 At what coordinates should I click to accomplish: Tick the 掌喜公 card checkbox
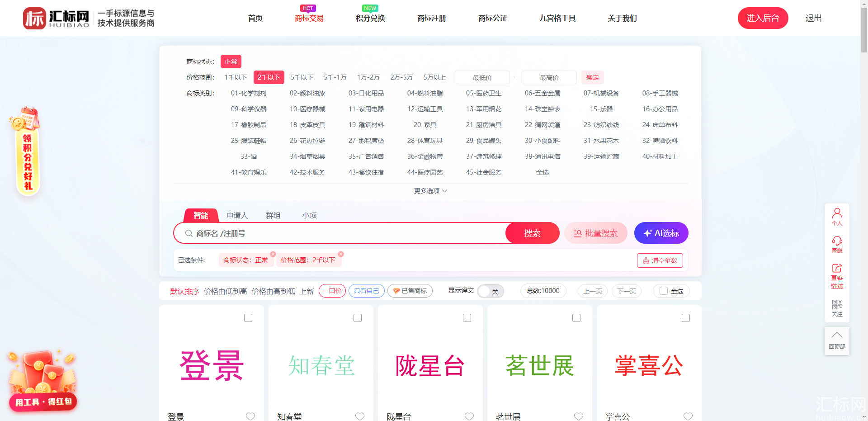pos(686,318)
